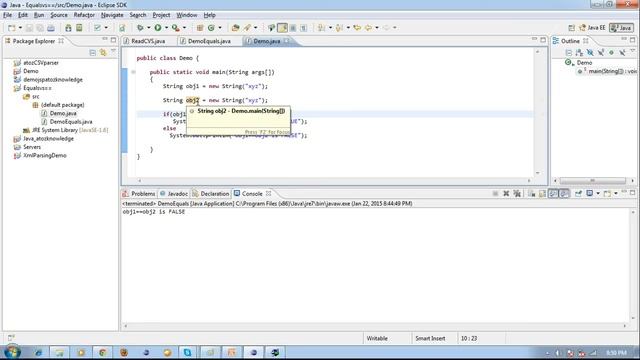Click the Sort icon in Outline toolbar
Viewport: 640px width, 360px height.
point(579,53)
